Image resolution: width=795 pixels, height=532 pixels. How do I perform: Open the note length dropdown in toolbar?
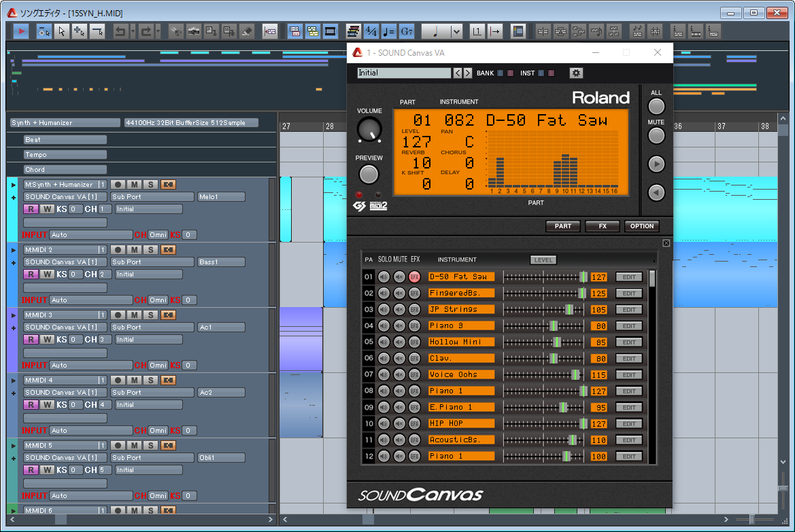tap(456, 31)
